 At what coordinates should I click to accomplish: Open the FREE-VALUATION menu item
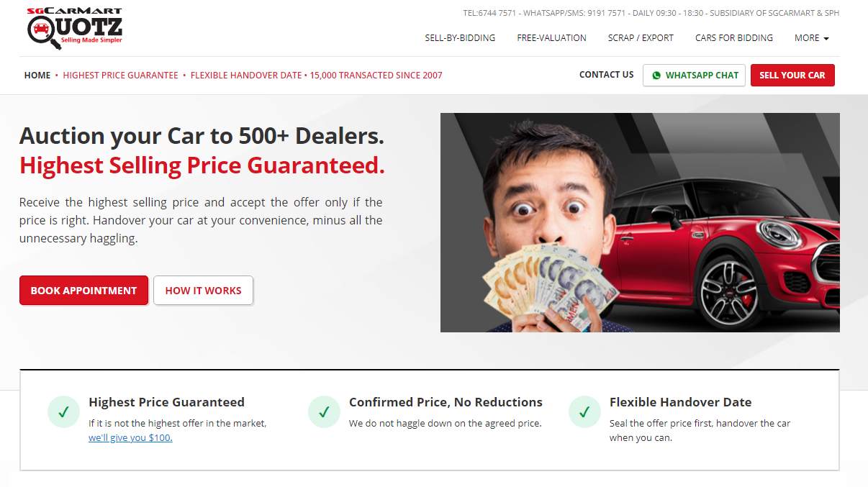(x=551, y=38)
